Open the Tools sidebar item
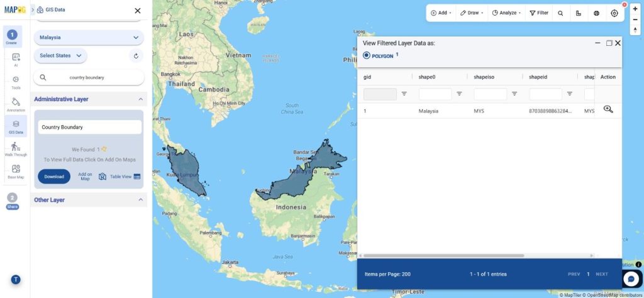 point(16,82)
